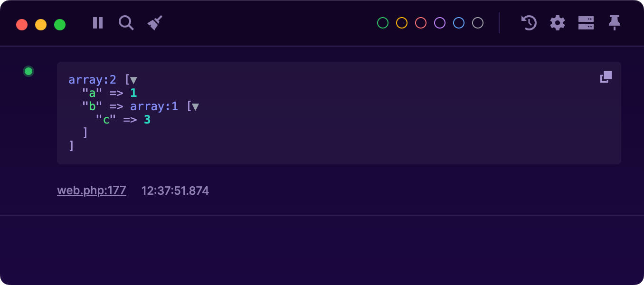This screenshot has width=644, height=285.
Task: Collapse the nested array:1 disclosure triangle
Action: [x=195, y=106]
